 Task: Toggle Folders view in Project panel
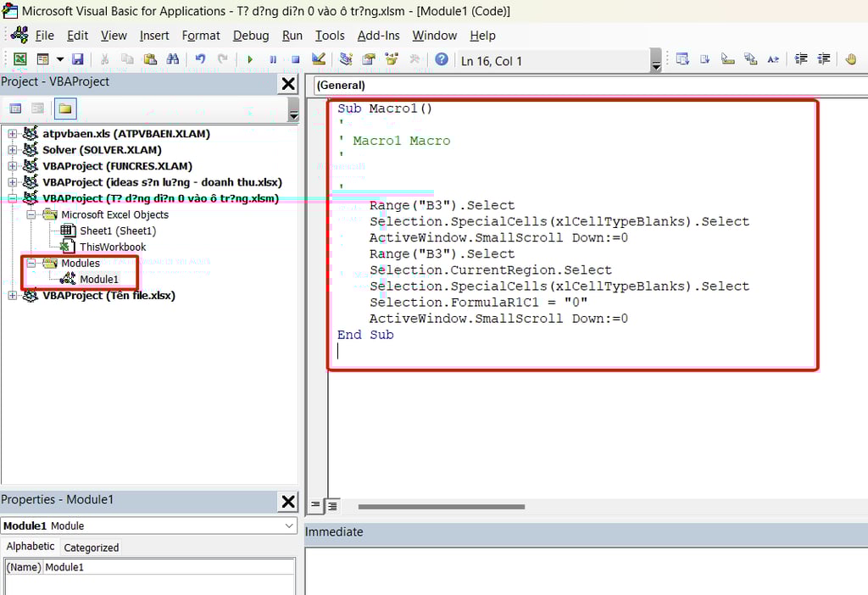[x=65, y=108]
